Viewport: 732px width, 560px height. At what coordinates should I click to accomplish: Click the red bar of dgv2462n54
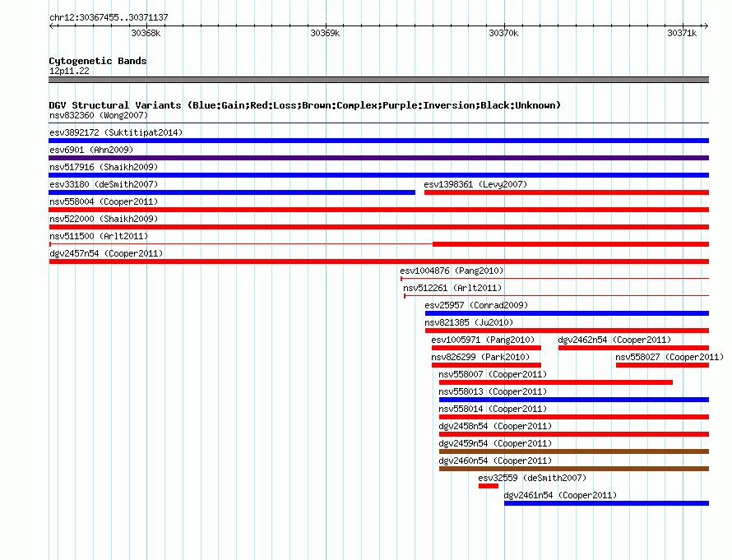point(633,348)
